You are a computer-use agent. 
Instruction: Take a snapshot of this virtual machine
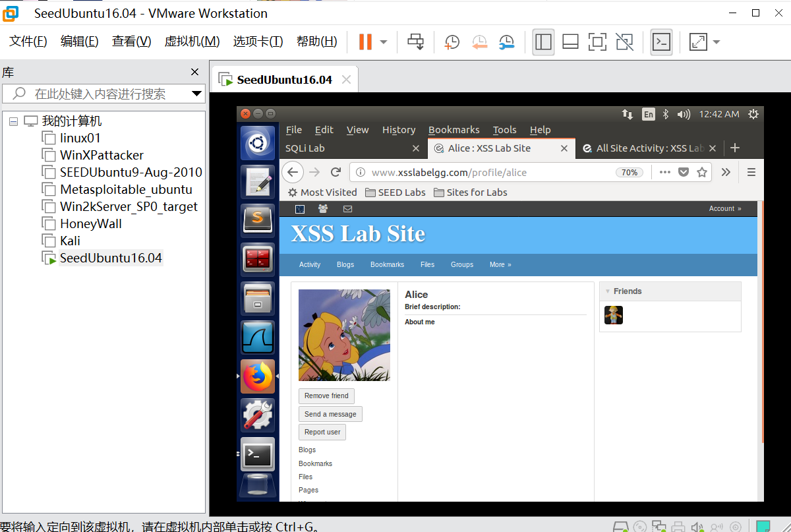452,42
